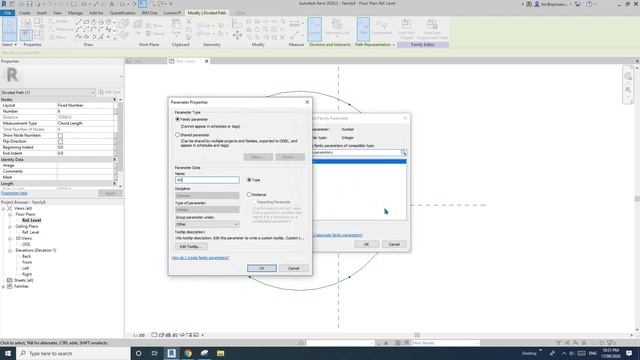Confirm Parameter Properties with OK

click(x=262, y=268)
